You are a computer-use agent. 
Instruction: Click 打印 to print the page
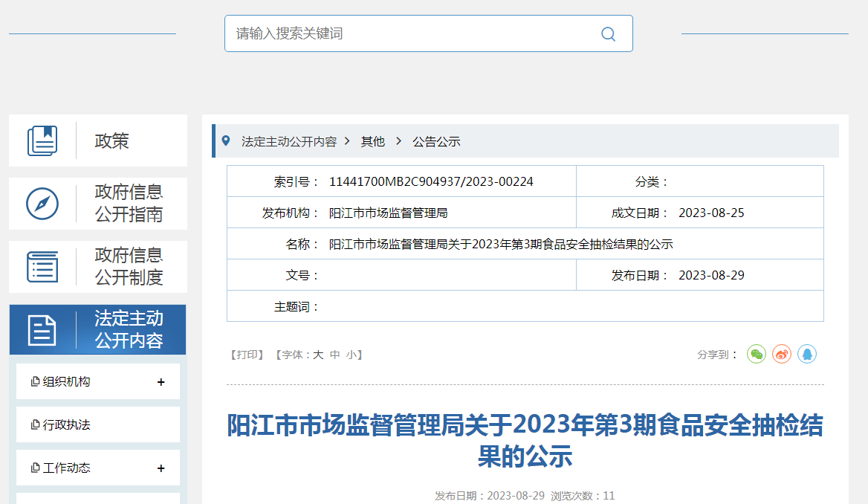[x=247, y=355]
